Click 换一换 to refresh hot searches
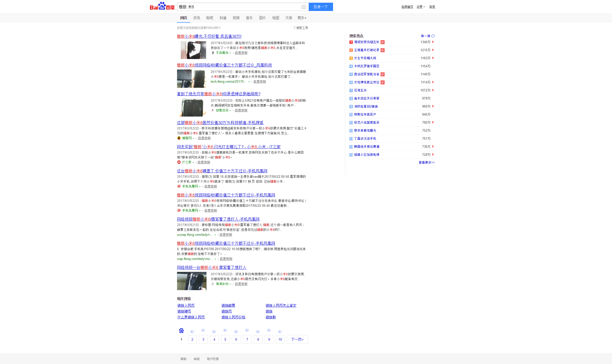The height and width of the screenshot is (364, 612). click(x=425, y=36)
